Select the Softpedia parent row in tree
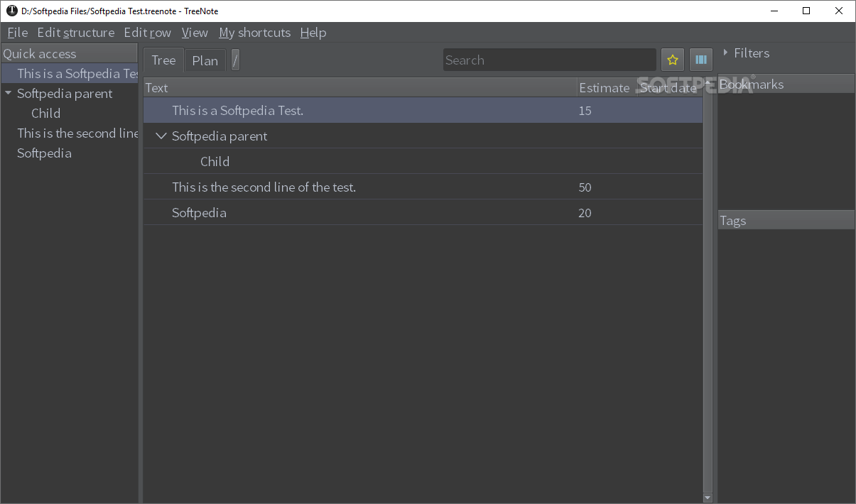The height and width of the screenshot is (504, 856). 423,136
